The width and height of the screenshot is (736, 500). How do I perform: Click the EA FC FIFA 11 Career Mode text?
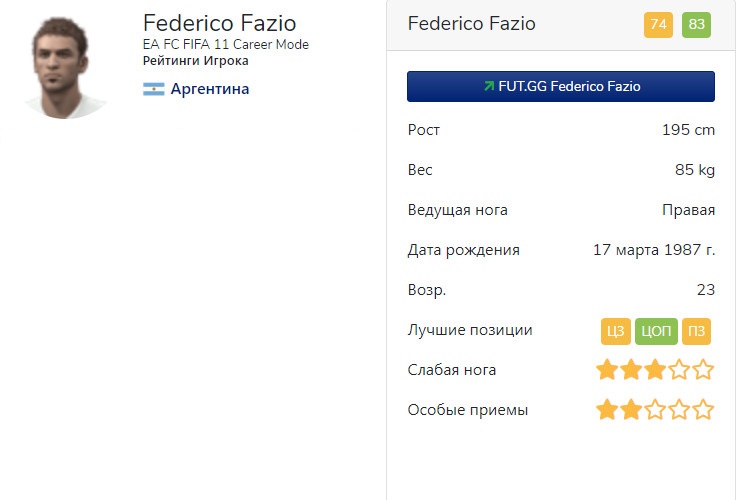point(225,45)
